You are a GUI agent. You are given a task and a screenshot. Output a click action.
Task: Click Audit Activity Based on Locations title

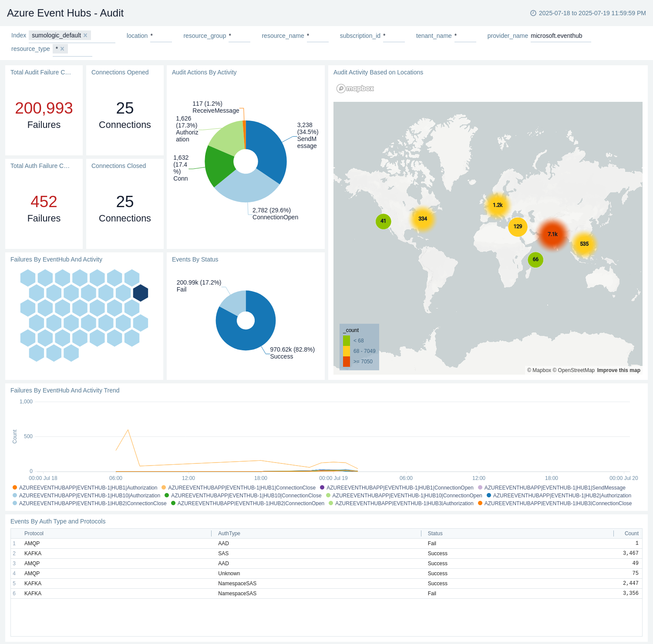point(378,72)
